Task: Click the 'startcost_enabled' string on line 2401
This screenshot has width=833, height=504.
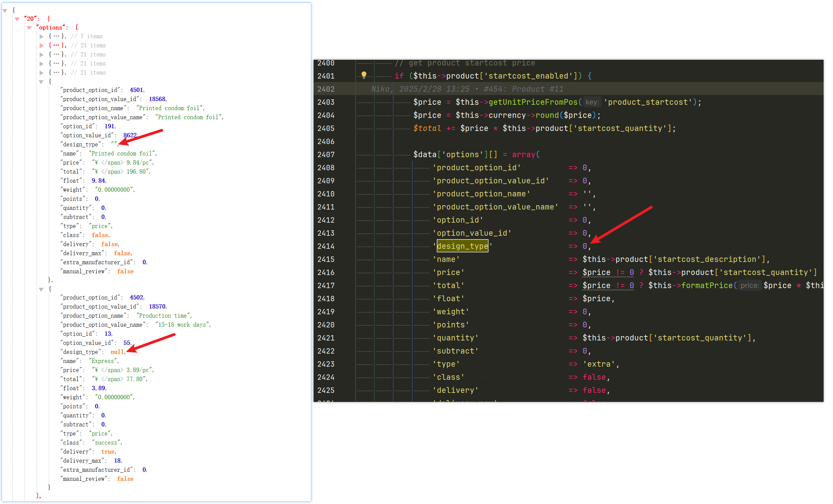Action: click(528, 76)
